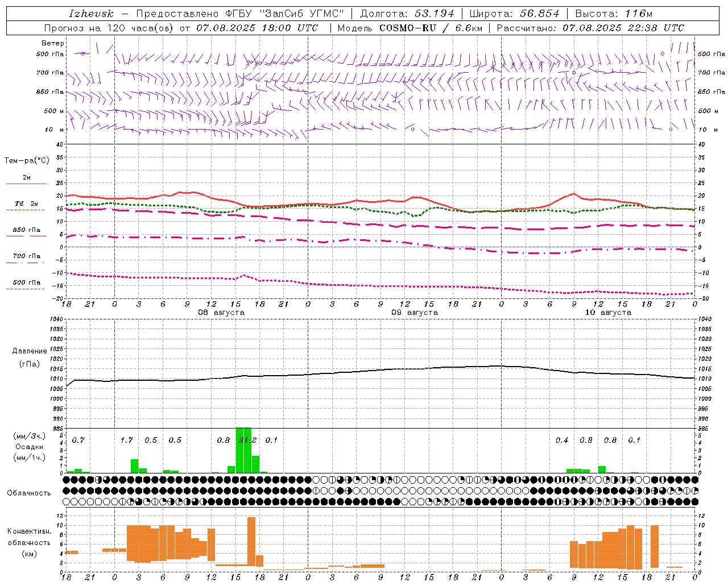Click the 850 гПа temperature legend entry
This screenshot has width=728, height=582.
[x=27, y=232]
